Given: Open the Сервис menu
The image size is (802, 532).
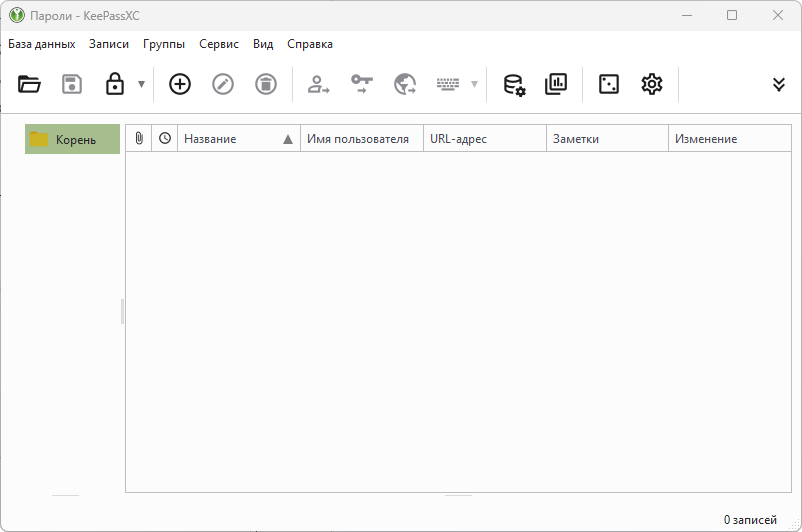Looking at the screenshot, I should 219,44.
